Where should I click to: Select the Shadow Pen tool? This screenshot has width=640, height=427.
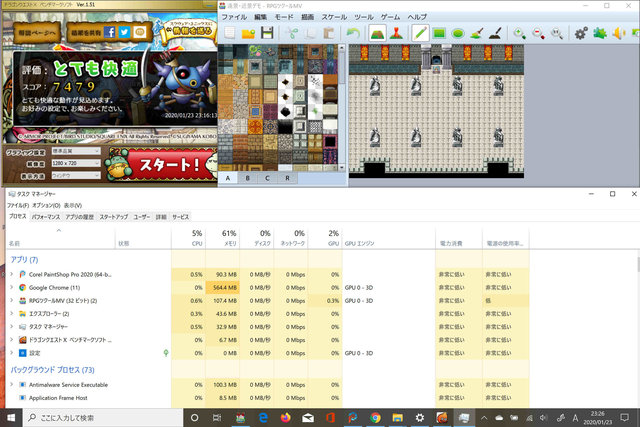click(495, 33)
